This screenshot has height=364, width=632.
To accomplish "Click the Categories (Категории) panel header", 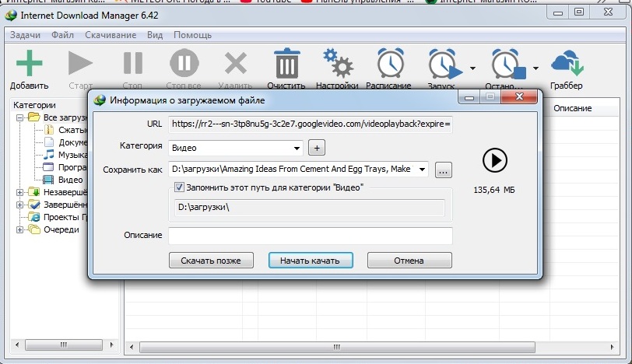I will coord(35,105).
